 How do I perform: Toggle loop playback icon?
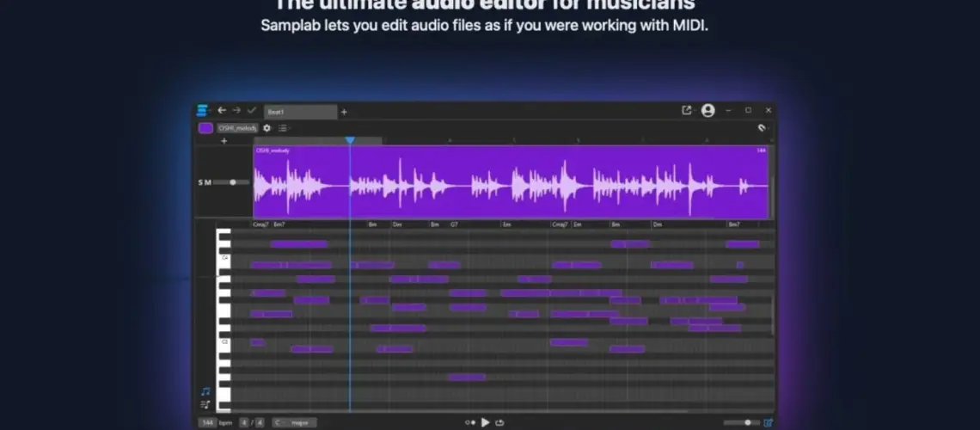click(499, 423)
